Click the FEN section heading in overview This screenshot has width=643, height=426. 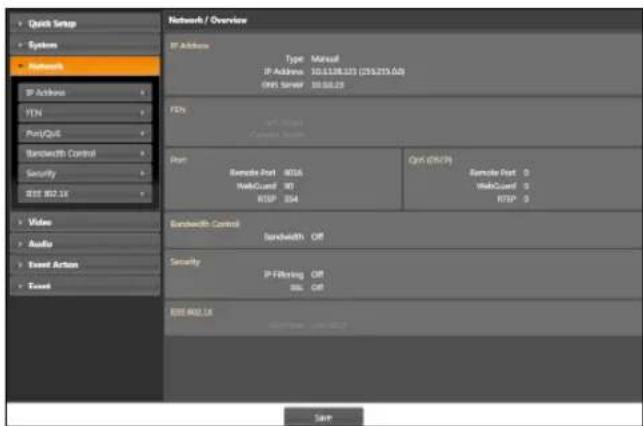178,109
